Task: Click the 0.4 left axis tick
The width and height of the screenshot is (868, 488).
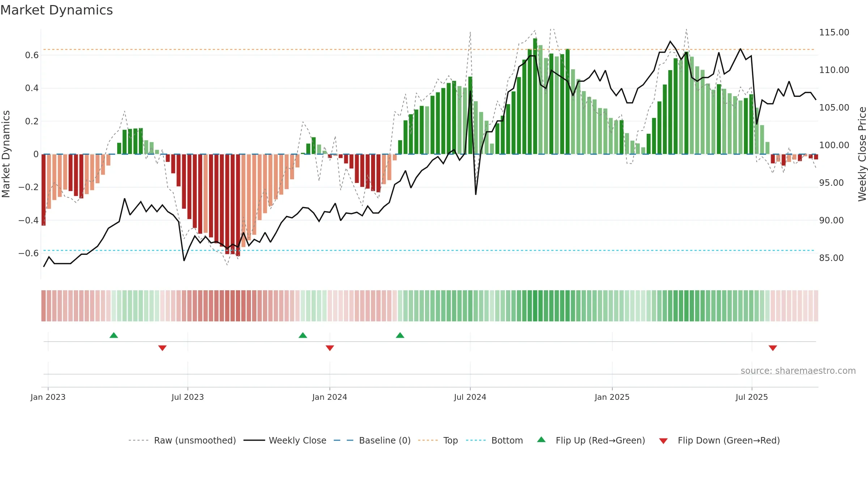Action: [32, 88]
